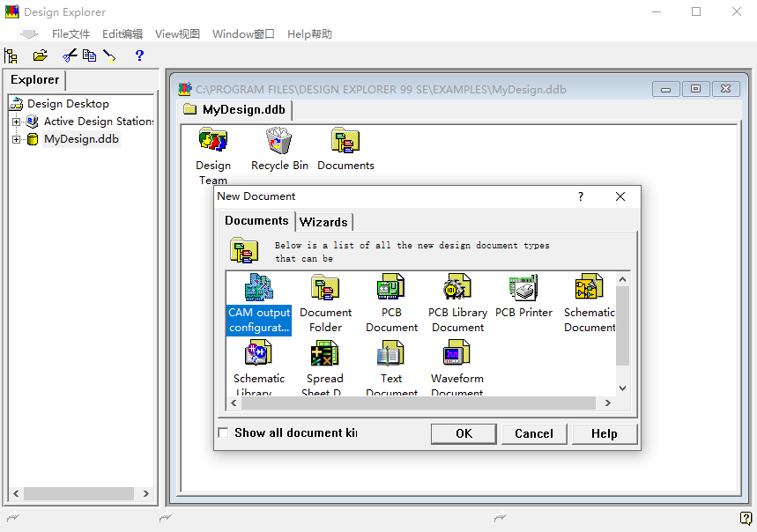The image size is (757, 532).
Task: Enable Show all document kinds checkbox
Action: pyautogui.click(x=223, y=432)
